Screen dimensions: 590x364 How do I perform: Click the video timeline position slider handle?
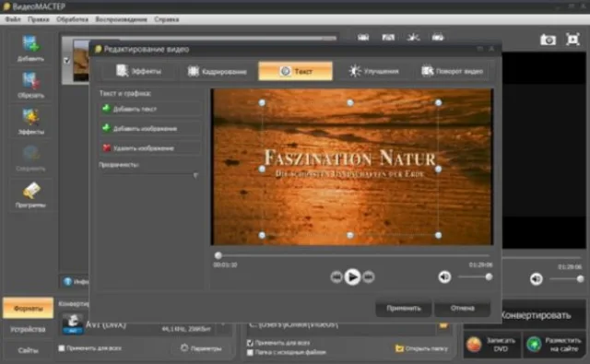point(218,255)
